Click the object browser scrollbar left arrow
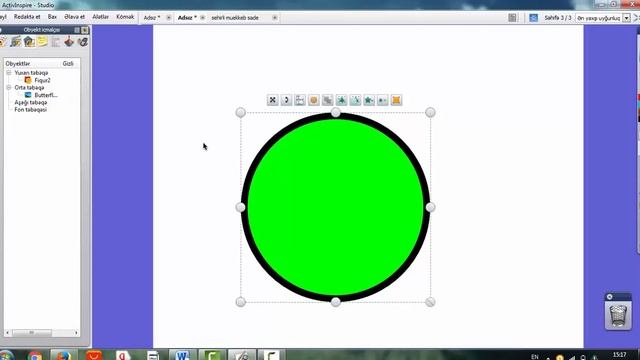The image size is (640, 360). [x=7, y=333]
